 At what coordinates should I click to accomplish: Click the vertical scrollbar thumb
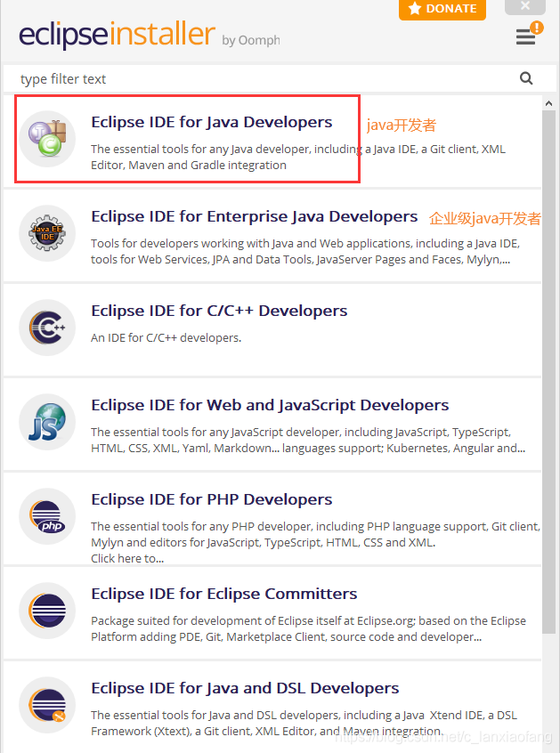[x=549, y=372]
